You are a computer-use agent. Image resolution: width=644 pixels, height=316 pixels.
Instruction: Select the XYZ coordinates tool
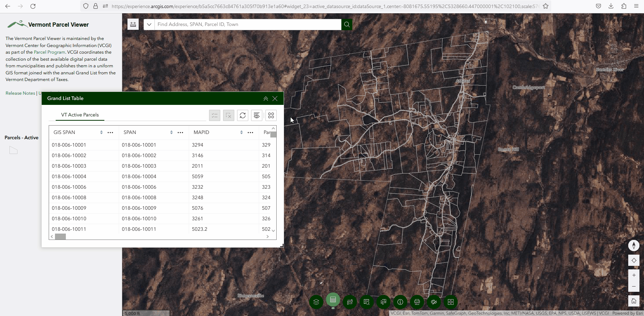(x=350, y=302)
